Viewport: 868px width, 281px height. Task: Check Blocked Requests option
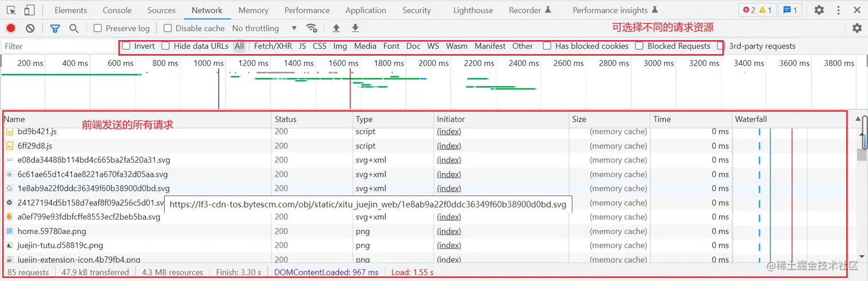[639, 46]
